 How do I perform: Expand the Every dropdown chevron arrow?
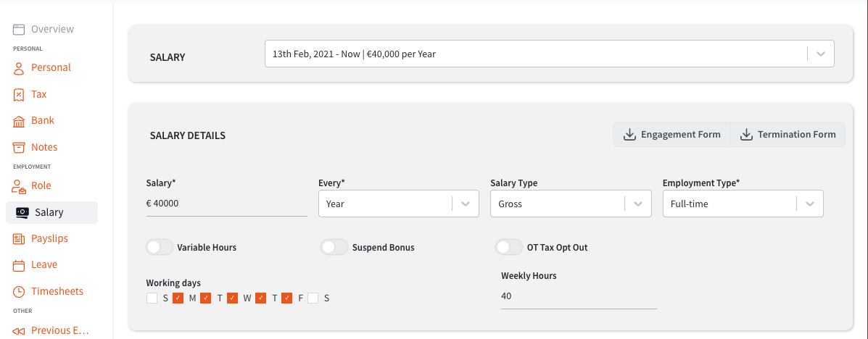466,204
